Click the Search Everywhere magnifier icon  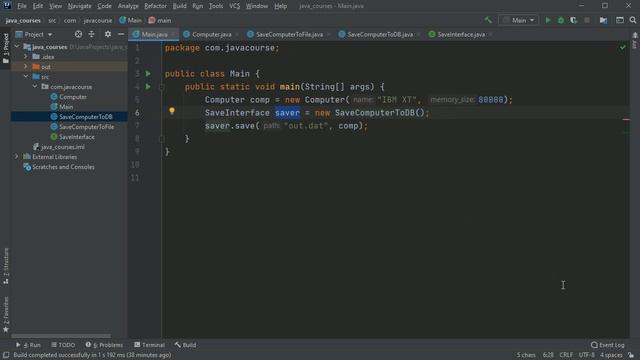[633, 20]
